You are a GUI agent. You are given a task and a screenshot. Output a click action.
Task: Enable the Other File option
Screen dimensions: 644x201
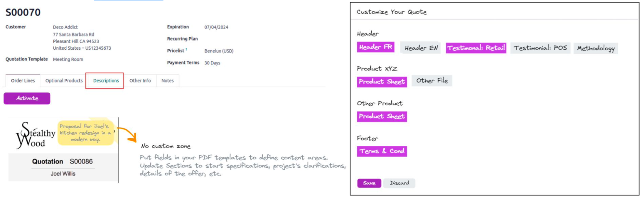click(432, 81)
